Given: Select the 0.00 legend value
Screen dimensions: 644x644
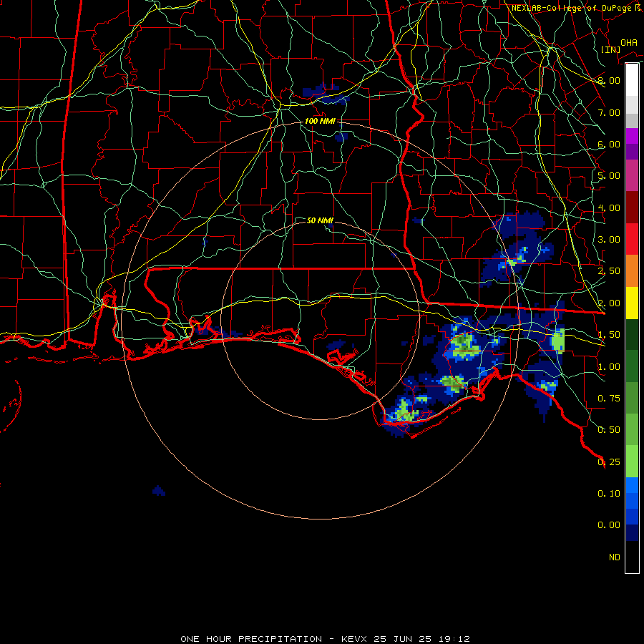Looking at the screenshot, I should point(609,525).
